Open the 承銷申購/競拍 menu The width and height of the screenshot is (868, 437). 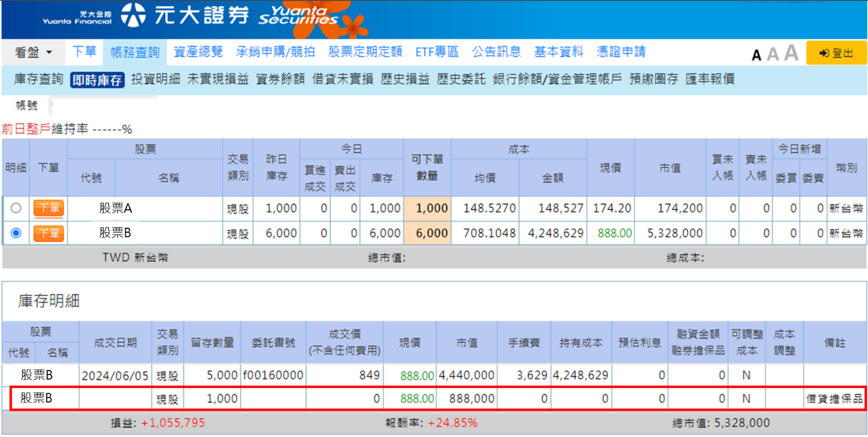pos(276,52)
